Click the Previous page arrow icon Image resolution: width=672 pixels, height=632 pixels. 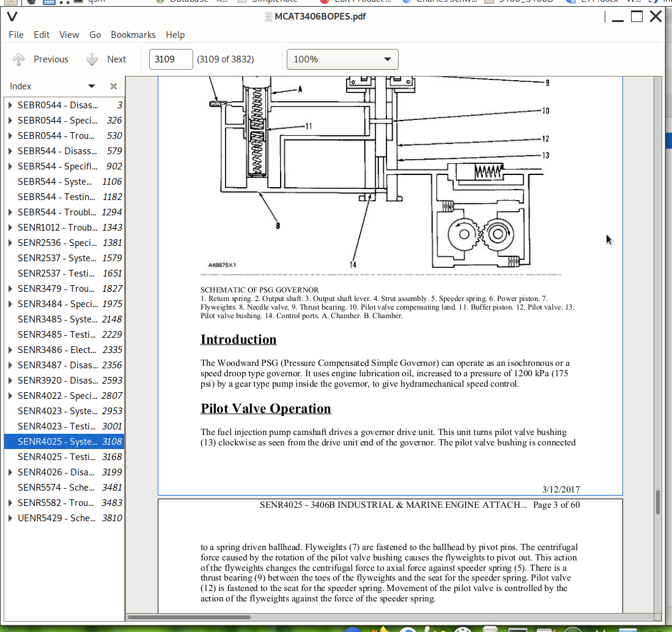point(19,59)
